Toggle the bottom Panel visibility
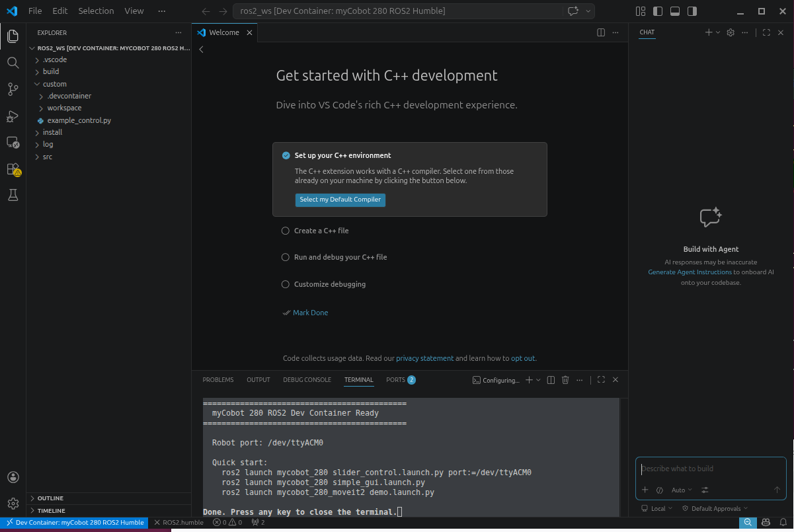 click(x=674, y=11)
